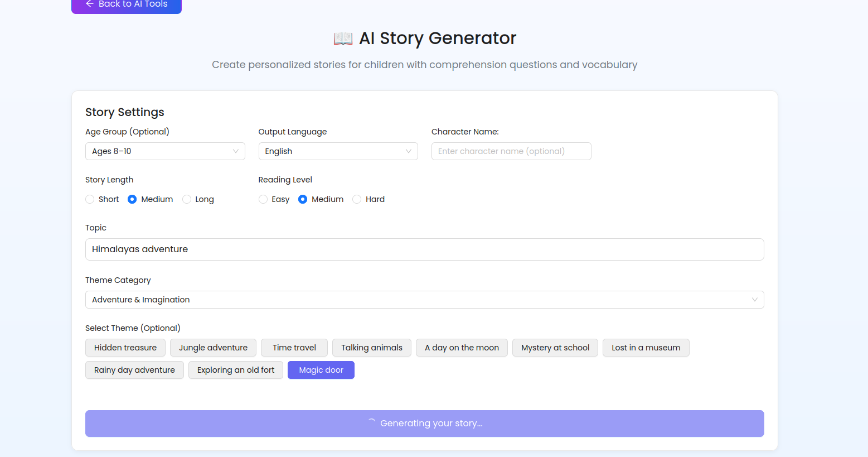Choose Long story length
The height and width of the screenshot is (457, 868).
point(187,199)
